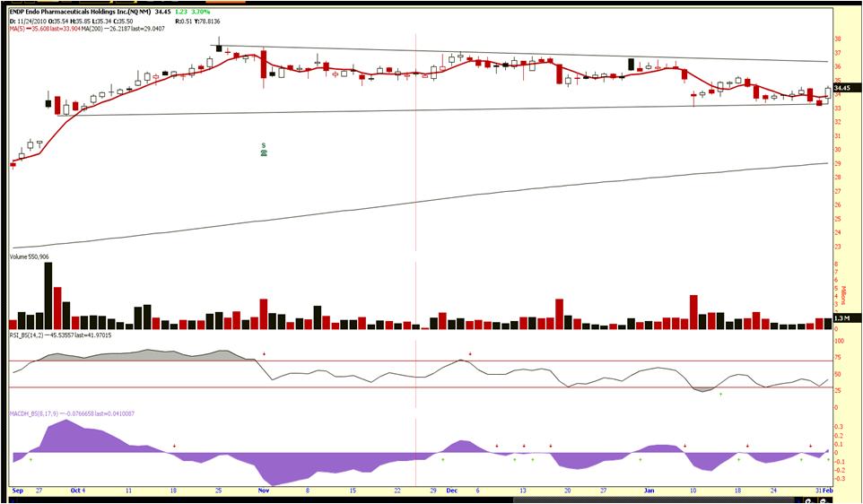Click the Nov label on the date axis
This screenshot has width=863, height=504.
264,491
